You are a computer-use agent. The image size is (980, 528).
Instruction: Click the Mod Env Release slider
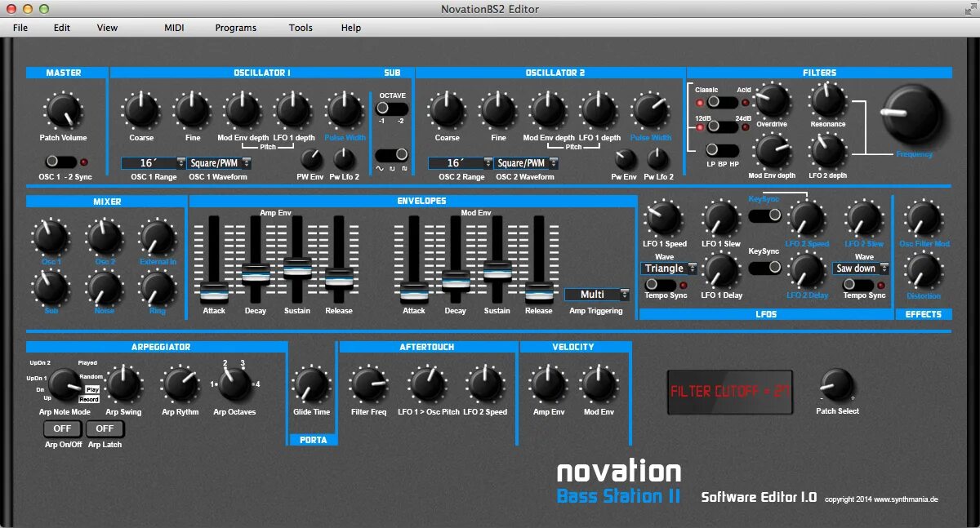pyautogui.click(x=538, y=293)
